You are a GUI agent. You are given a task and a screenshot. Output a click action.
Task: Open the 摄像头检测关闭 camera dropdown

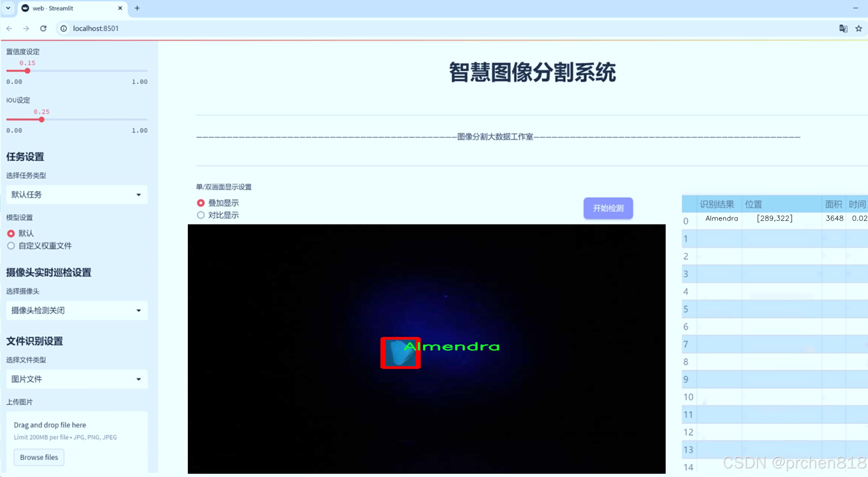(77, 310)
